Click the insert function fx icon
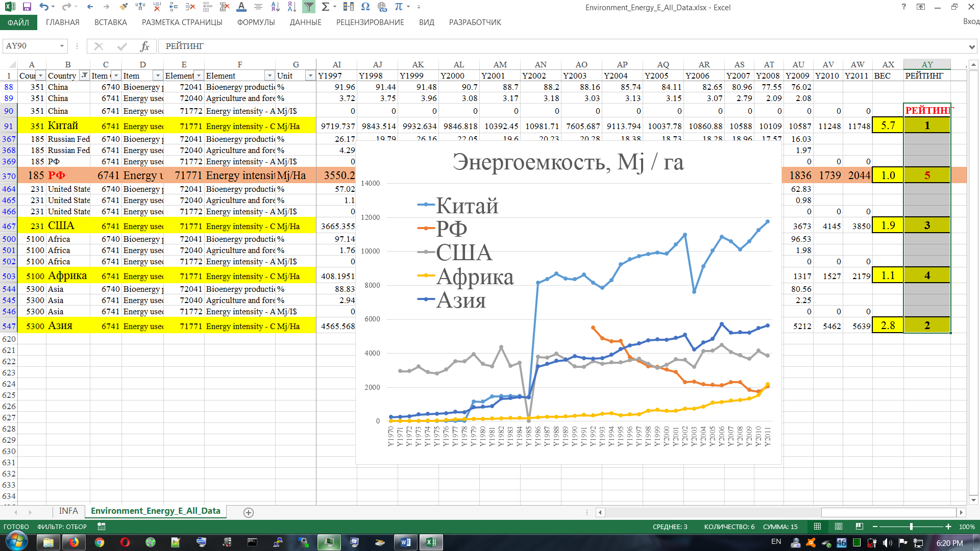 (x=144, y=46)
